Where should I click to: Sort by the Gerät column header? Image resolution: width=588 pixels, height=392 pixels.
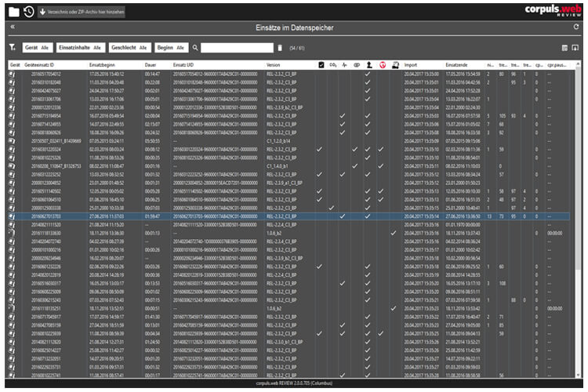click(15, 65)
